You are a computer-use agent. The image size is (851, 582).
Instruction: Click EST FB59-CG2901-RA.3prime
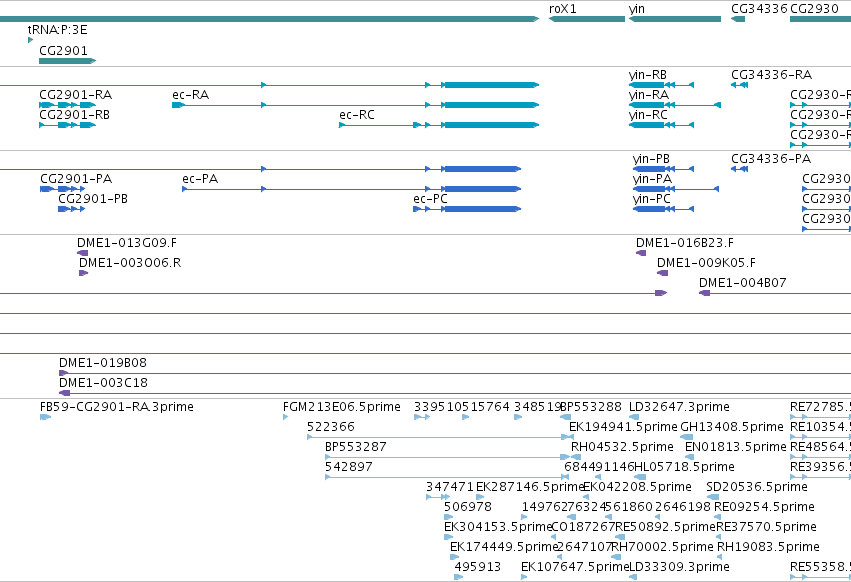pyautogui.click(x=46, y=417)
